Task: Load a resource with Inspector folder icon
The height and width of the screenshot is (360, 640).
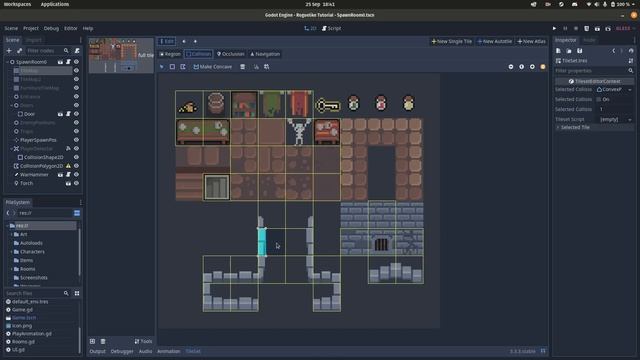Action: coord(569,51)
